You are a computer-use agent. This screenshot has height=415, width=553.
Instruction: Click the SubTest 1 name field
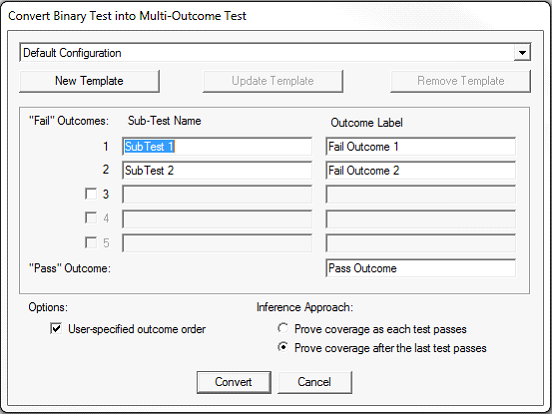tap(217, 147)
